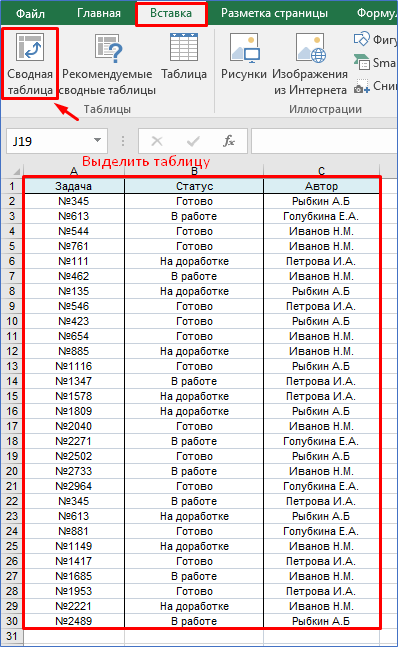Select the Автор header cell
The image size is (398, 647).
321,186
